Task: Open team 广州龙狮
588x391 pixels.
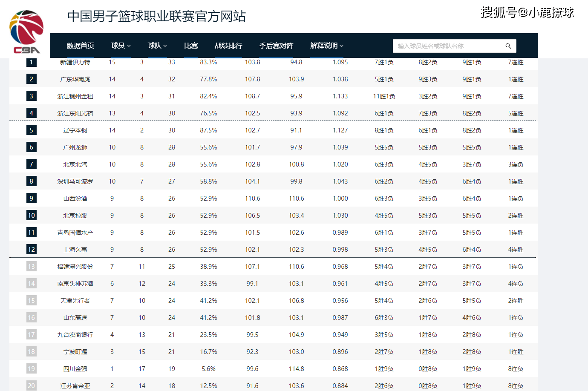Action: tap(75, 147)
